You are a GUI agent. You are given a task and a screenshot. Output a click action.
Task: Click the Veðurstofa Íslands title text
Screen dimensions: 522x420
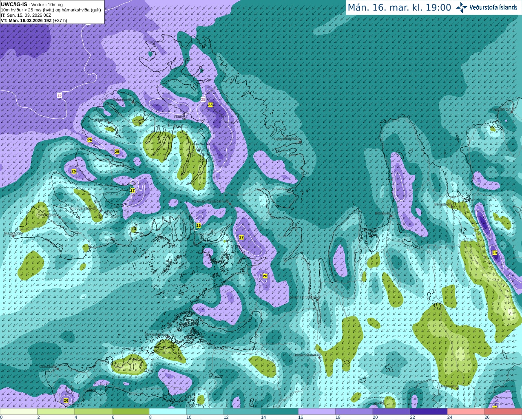[493, 7]
